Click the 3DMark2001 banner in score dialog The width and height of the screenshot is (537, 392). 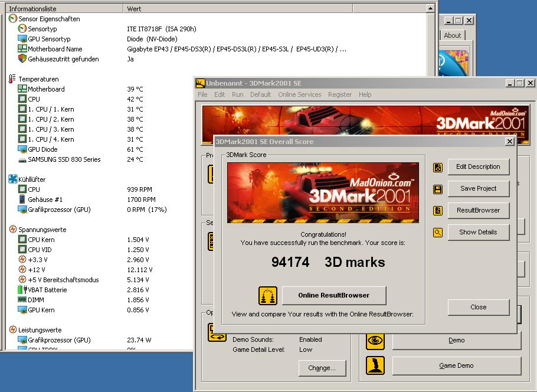323,192
